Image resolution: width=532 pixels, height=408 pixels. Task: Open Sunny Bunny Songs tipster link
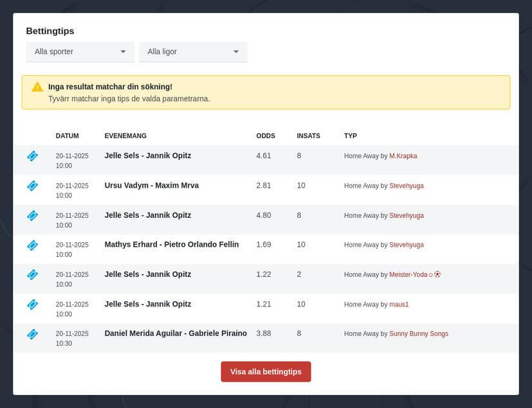(418, 334)
